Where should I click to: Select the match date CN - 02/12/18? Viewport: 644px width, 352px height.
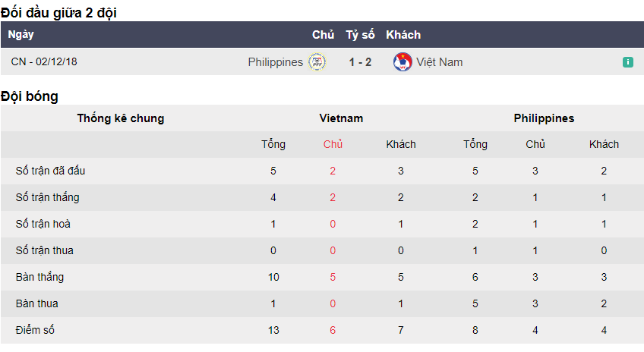click(x=44, y=62)
